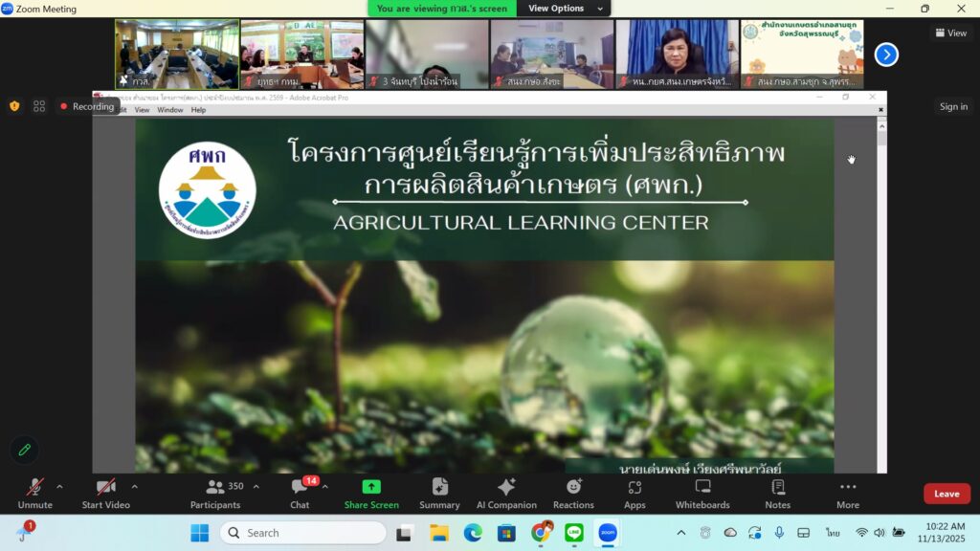Open Whiteboards from the toolbar

click(x=702, y=488)
